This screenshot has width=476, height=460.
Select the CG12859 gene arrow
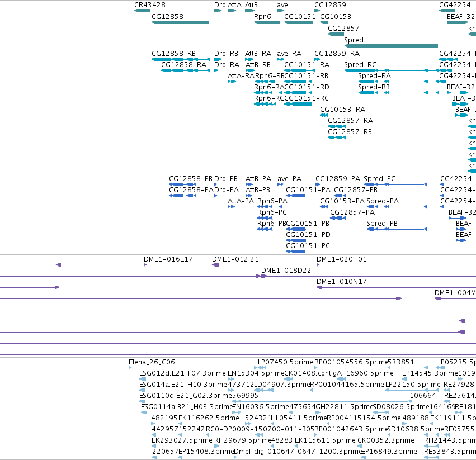(x=317, y=11)
